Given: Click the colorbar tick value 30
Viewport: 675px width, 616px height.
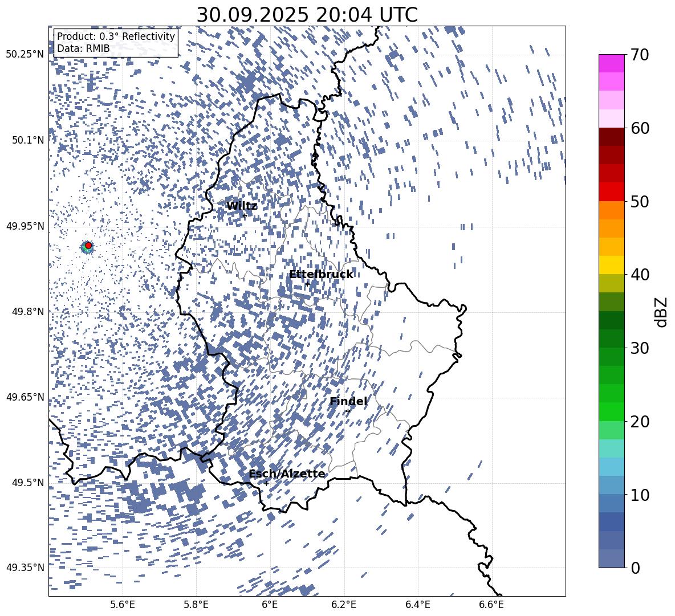Looking at the screenshot, I should tap(640, 348).
